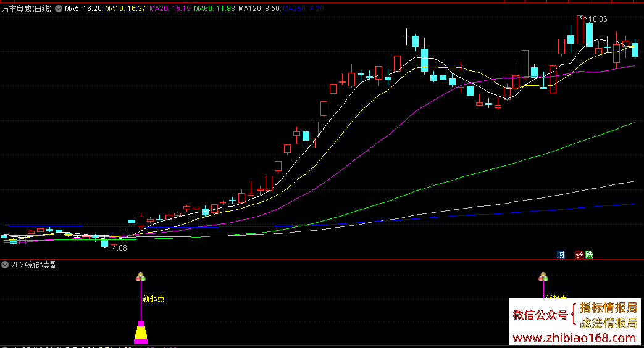Screen dimensions: 644x348
Task: Click the 2024新起点副 indicator name
Action: pyautogui.click(x=35, y=265)
